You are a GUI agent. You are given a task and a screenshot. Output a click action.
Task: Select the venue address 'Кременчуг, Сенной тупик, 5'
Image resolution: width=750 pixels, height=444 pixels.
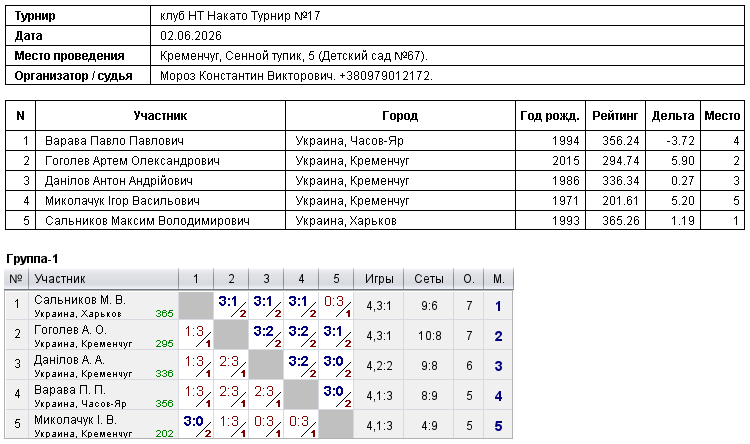(237, 56)
